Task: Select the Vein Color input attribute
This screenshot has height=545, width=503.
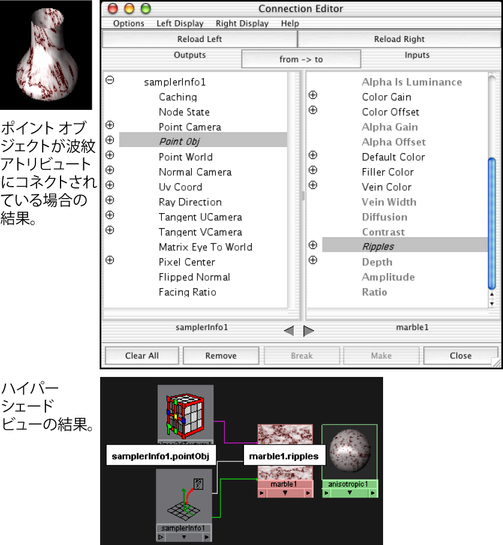Action: [x=387, y=187]
